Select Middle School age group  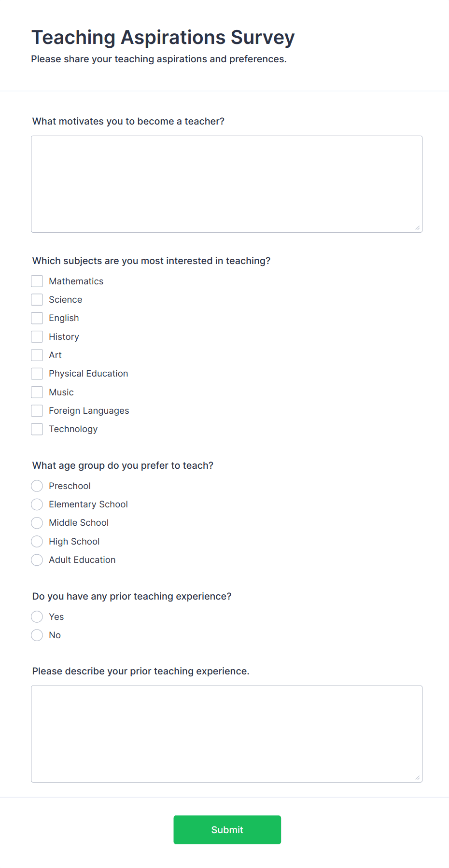pos(37,522)
